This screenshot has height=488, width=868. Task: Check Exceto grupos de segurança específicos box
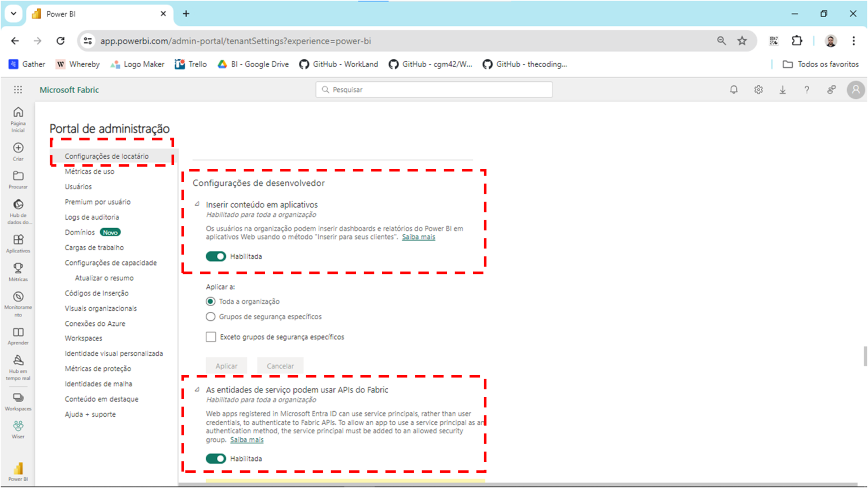pos(211,337)
